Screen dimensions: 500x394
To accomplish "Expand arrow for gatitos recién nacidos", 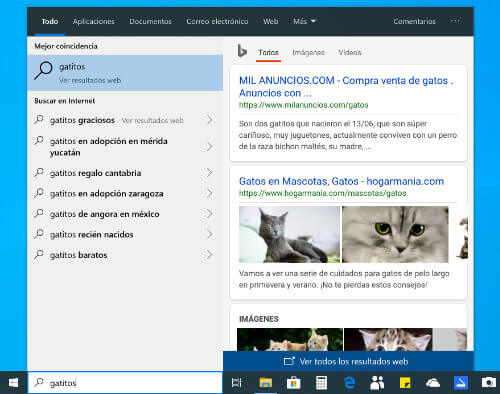I will (209, 234).
